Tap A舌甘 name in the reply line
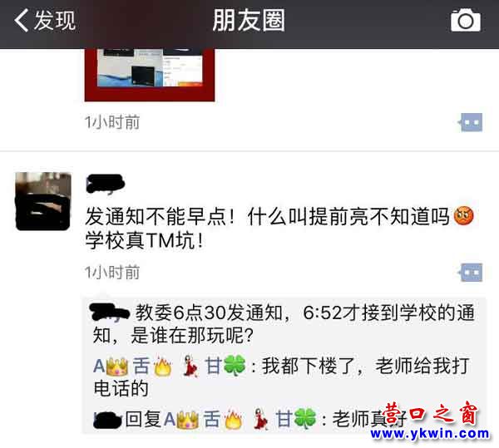The height and width of the screenshot is (448, 499). tap(240, 420)
